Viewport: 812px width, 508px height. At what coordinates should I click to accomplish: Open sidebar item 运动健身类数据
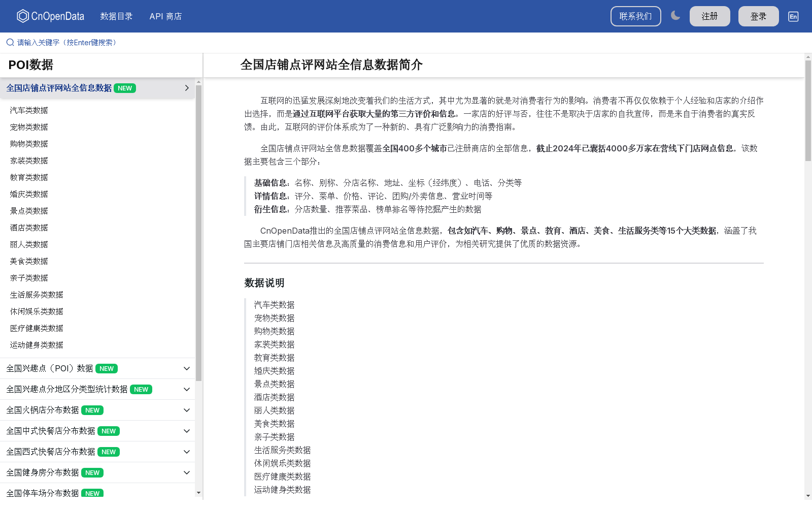coord(37,345)
